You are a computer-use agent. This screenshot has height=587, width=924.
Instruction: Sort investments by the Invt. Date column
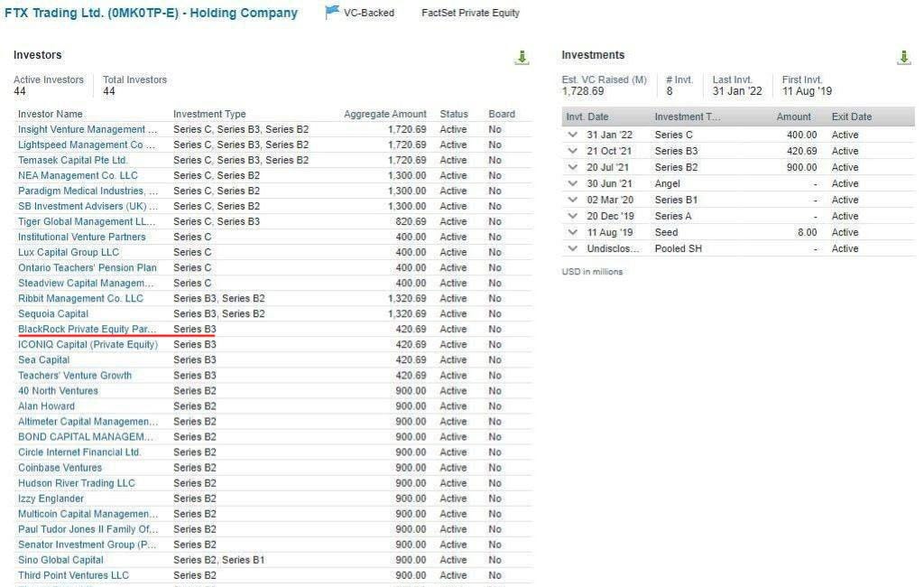(590, 116)
